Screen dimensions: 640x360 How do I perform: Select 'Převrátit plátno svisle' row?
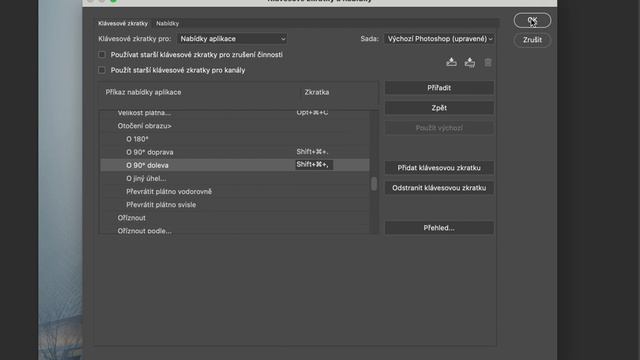point(235,204)
